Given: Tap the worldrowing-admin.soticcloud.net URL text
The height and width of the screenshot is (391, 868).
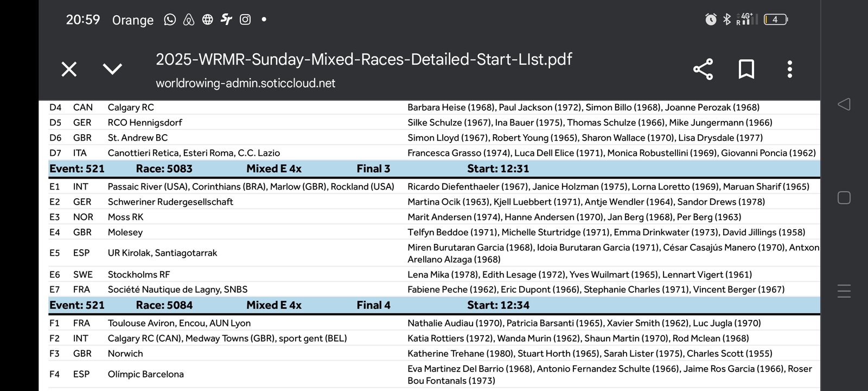Looking at the screenshot, I should 245,83.
